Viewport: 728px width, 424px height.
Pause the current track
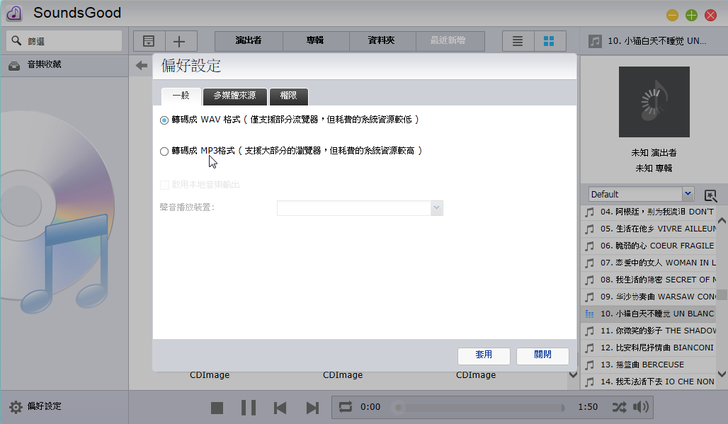[x=248, y=408]
